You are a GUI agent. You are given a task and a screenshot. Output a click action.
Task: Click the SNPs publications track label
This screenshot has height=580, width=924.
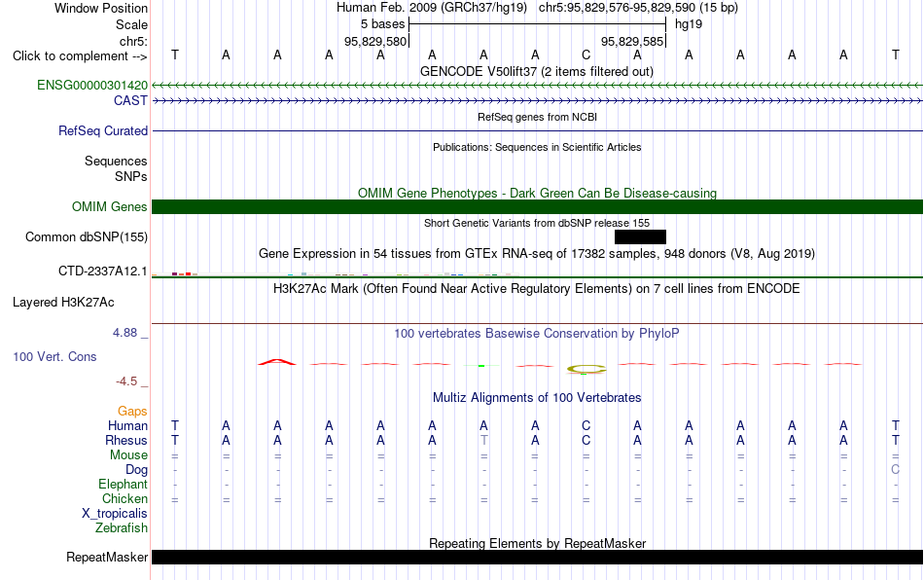[x=131, y=176]
